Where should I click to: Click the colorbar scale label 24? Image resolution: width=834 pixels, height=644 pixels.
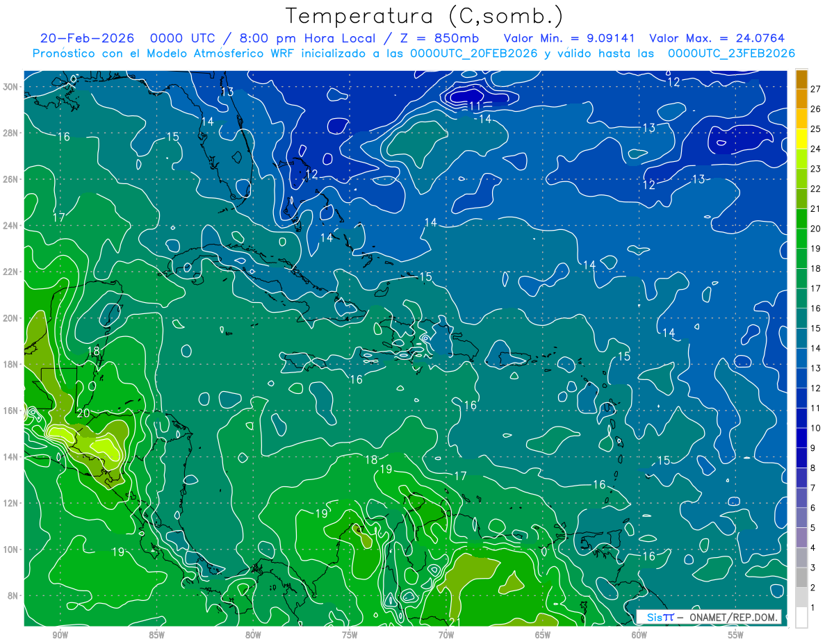pyautogui.click(x=815, y=149)
